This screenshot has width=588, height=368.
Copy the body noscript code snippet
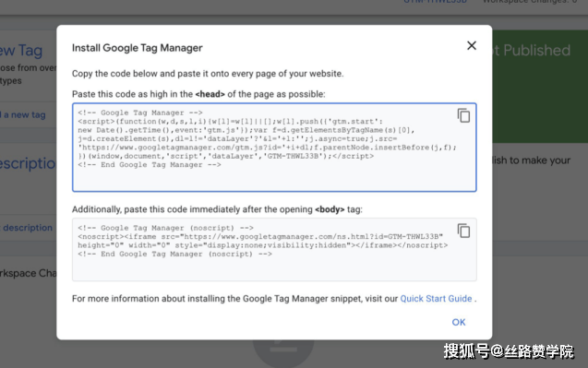[x=463, y=231]
